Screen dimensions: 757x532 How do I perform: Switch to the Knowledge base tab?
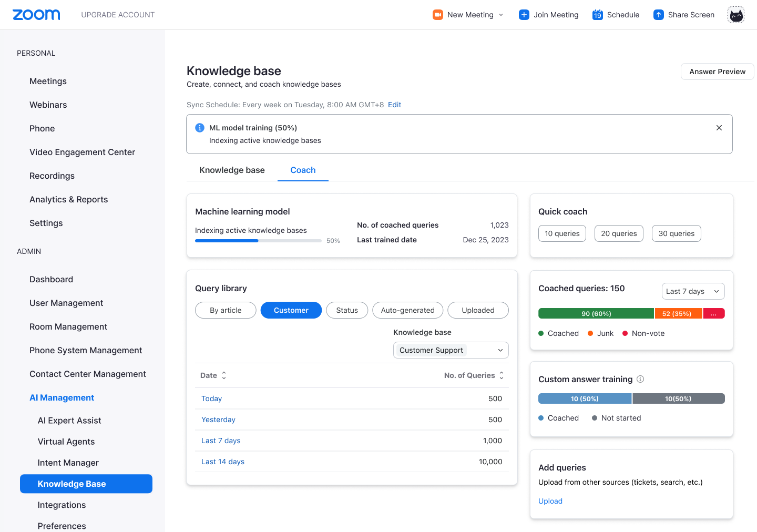coord(232,170)
